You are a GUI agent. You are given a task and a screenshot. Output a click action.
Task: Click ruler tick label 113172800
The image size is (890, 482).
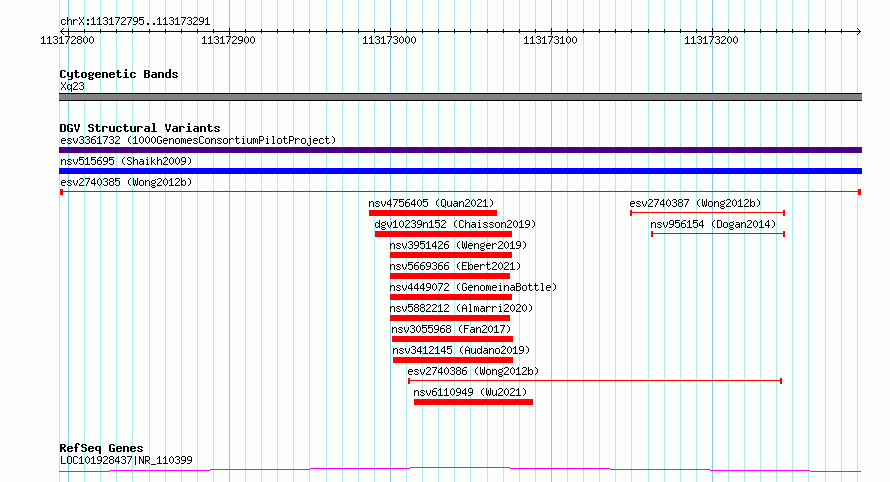tap(67, 40)
